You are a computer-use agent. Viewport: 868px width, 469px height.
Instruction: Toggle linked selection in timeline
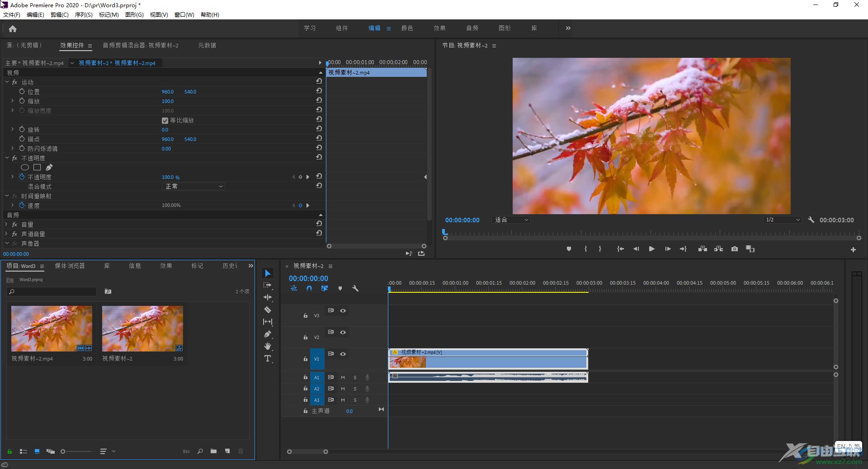coord(325,288)
